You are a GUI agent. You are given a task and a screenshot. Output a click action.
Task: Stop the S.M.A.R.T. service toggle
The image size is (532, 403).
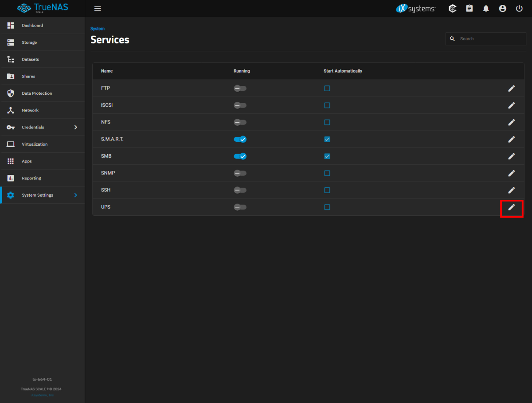click(240, 139)
